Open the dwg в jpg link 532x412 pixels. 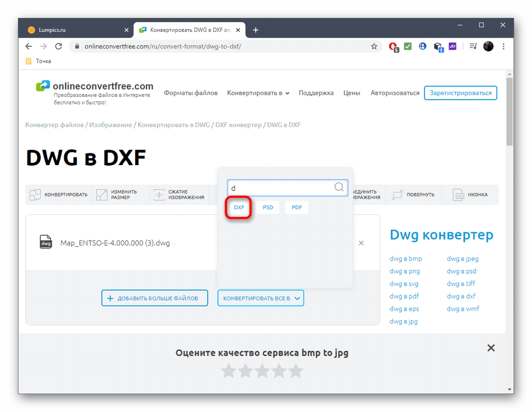[x=404, y=321]
